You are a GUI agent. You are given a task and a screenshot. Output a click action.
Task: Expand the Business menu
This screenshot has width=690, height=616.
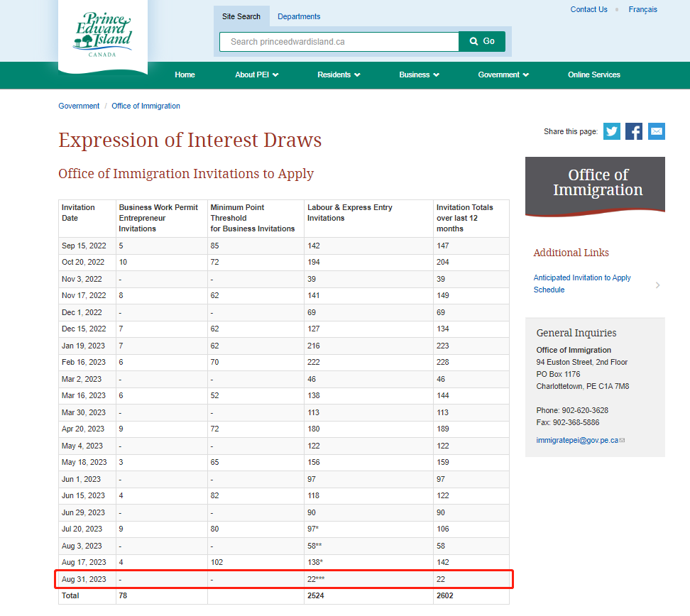click(419, 75)
